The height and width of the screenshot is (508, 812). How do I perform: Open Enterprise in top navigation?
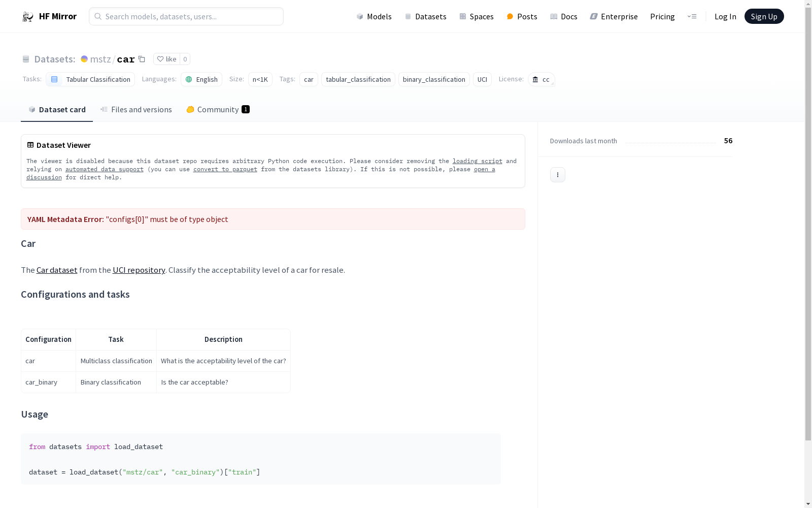click(614, 16)
